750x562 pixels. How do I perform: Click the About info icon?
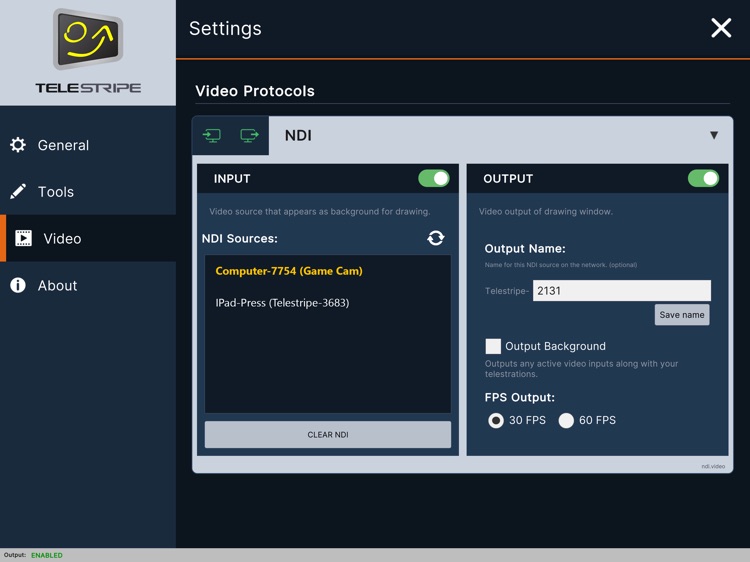point(18,285)
